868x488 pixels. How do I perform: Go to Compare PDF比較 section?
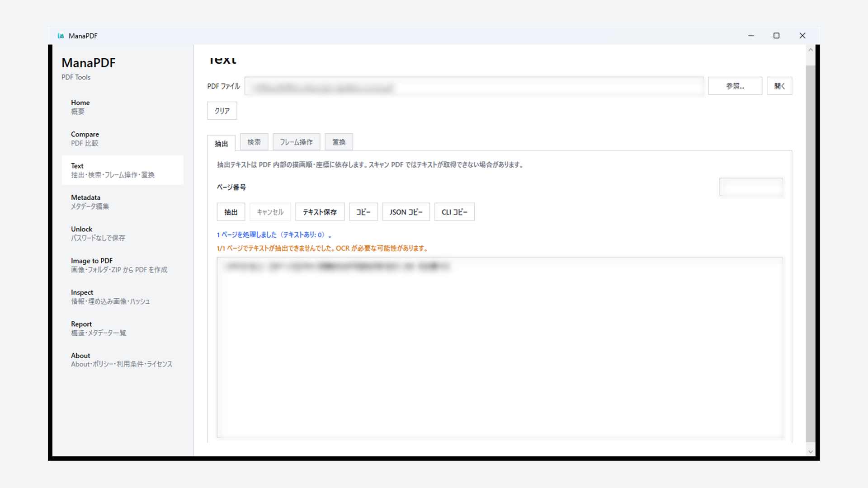pos(123,139)
